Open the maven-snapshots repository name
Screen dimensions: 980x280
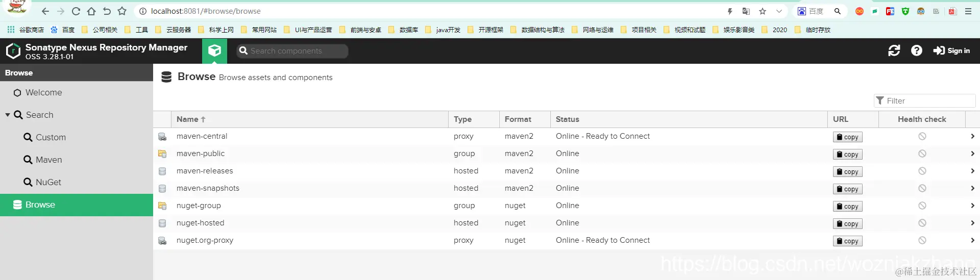coord(208,188)
